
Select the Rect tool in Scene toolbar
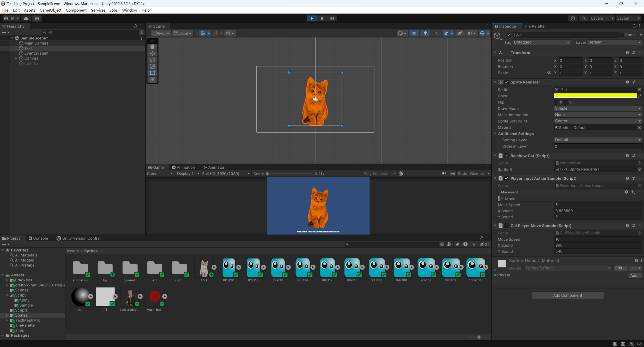tap(152, 73)
